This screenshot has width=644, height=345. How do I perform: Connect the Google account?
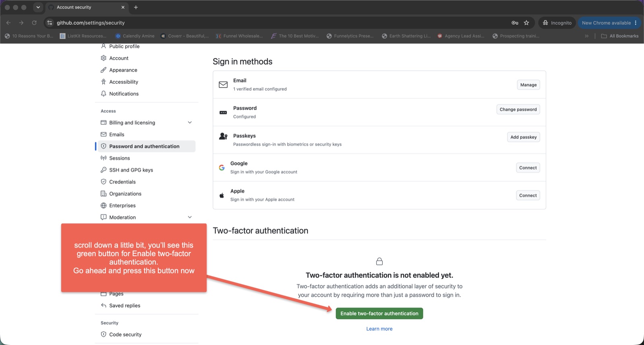528,168
